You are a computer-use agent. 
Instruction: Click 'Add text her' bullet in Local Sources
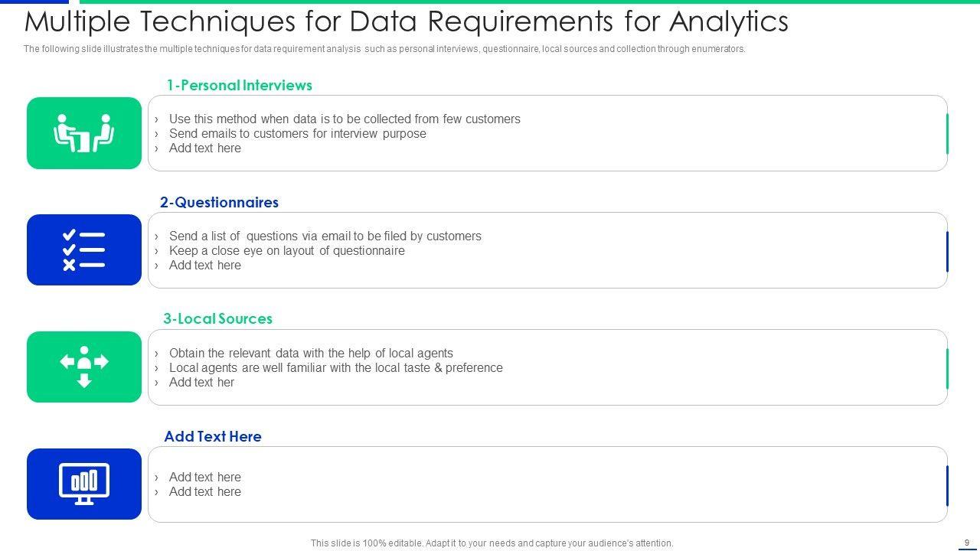(201, 382)
